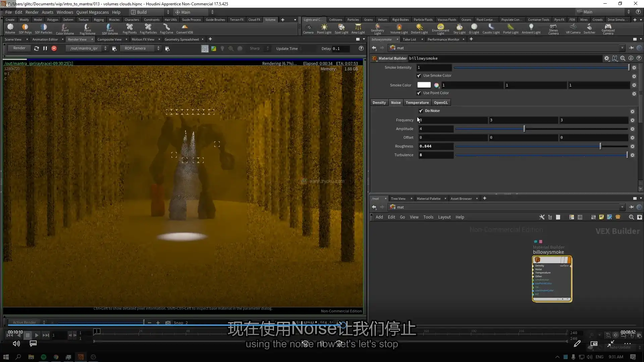Add a VR Camera

click(573, 28)
